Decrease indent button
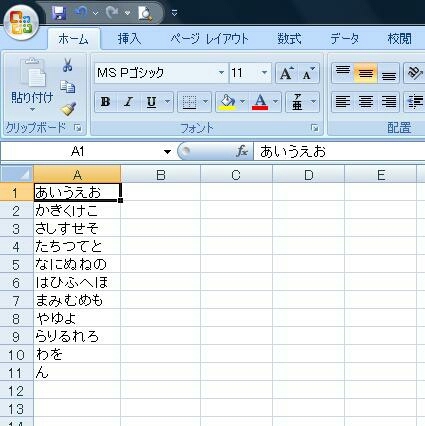 [x=415, y=102]
